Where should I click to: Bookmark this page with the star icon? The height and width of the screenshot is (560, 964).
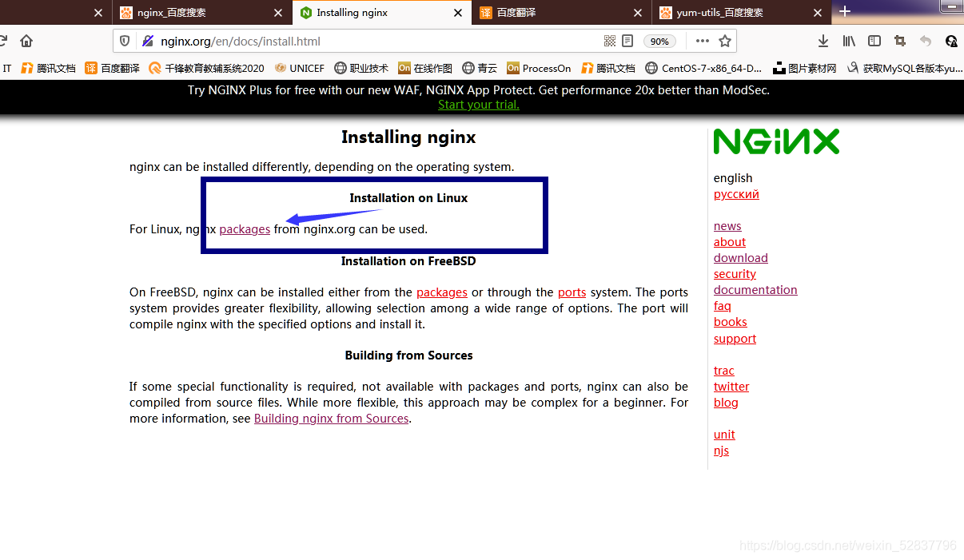[x=725, y=41]
